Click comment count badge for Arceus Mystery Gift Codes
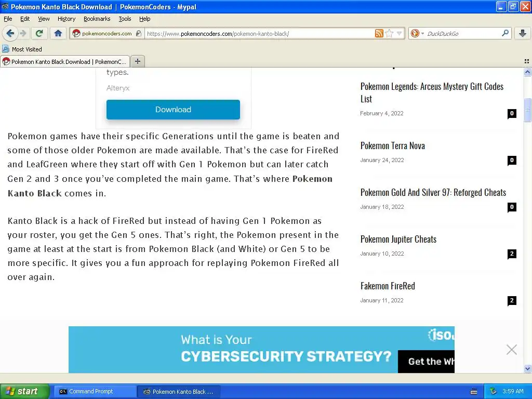The height and width of the screenshot is (399, 532). (x=512, y=113)
